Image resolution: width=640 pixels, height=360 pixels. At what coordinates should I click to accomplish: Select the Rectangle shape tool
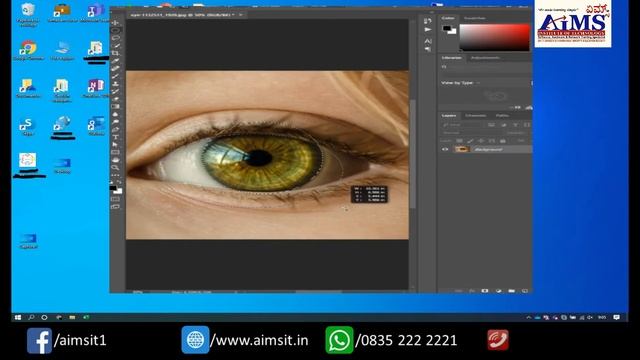[116, 152]
